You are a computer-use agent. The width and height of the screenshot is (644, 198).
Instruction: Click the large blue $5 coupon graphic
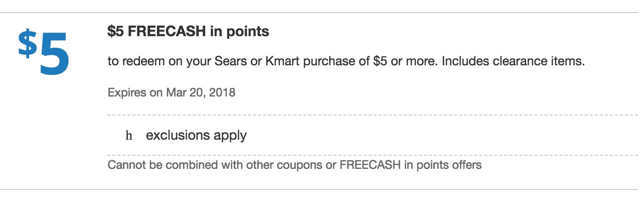[x=44, y=53]
